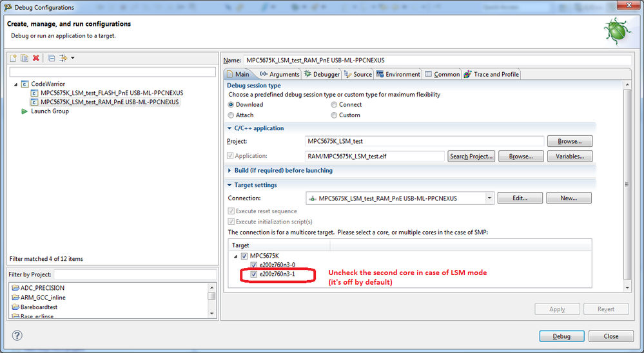Open the Common tab
This screenshot has width=644, height=353.
click(442, 74)
